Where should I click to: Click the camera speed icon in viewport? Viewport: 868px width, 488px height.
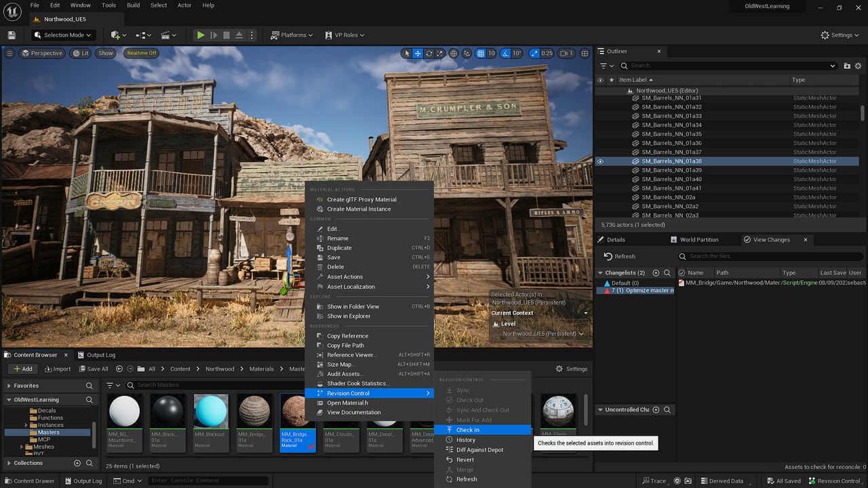point(564,54)
